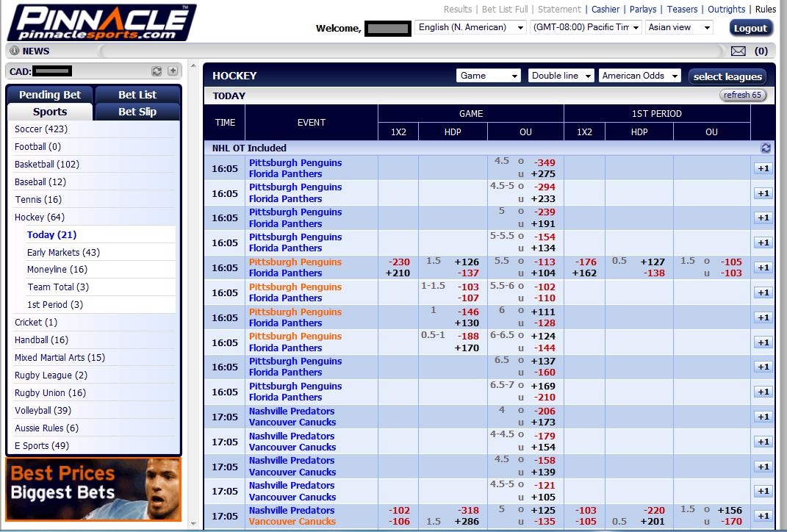Collapse the Hockey (64) category
787x532 pixels.
point(40,217)
